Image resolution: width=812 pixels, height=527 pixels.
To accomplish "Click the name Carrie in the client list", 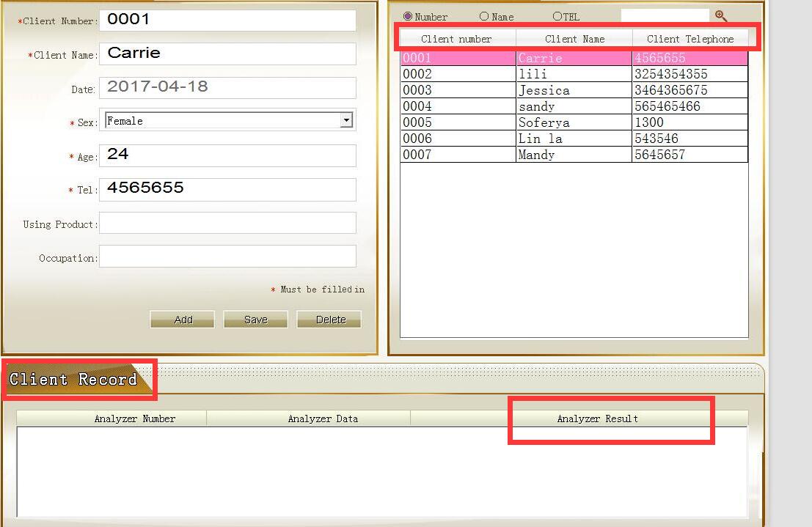I will tap(540, 57).
